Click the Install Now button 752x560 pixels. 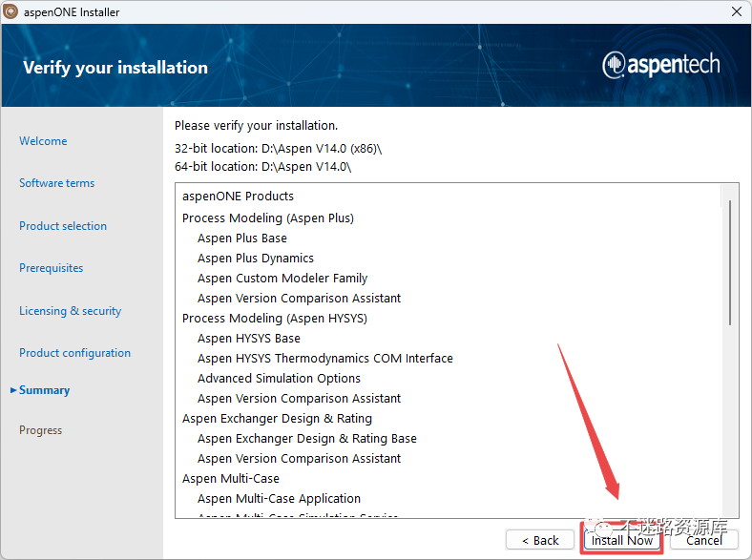pos(621,540)
